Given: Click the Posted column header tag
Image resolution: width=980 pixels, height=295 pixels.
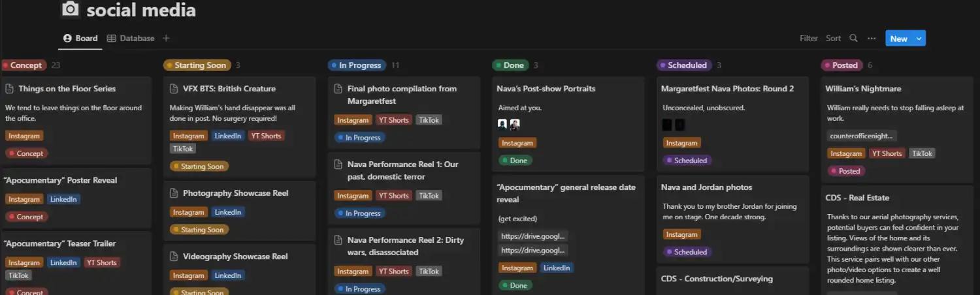Looking at the screenshot, I should [842, 65].
